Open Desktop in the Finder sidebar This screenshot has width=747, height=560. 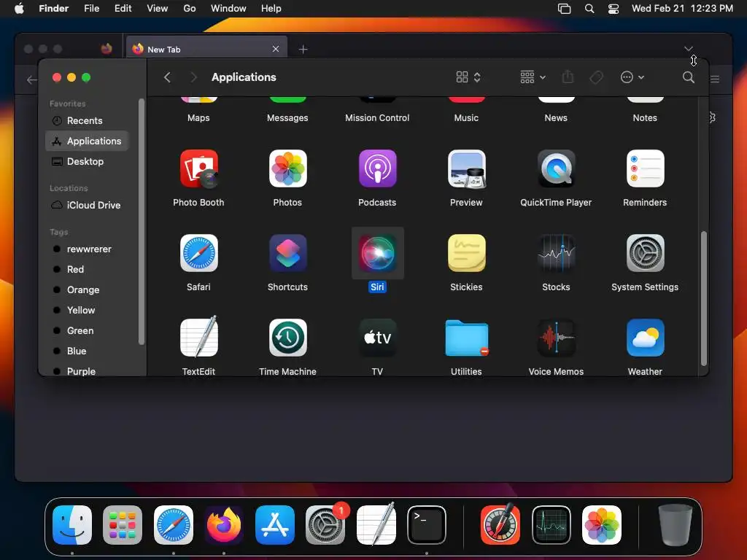pos(88,161)
